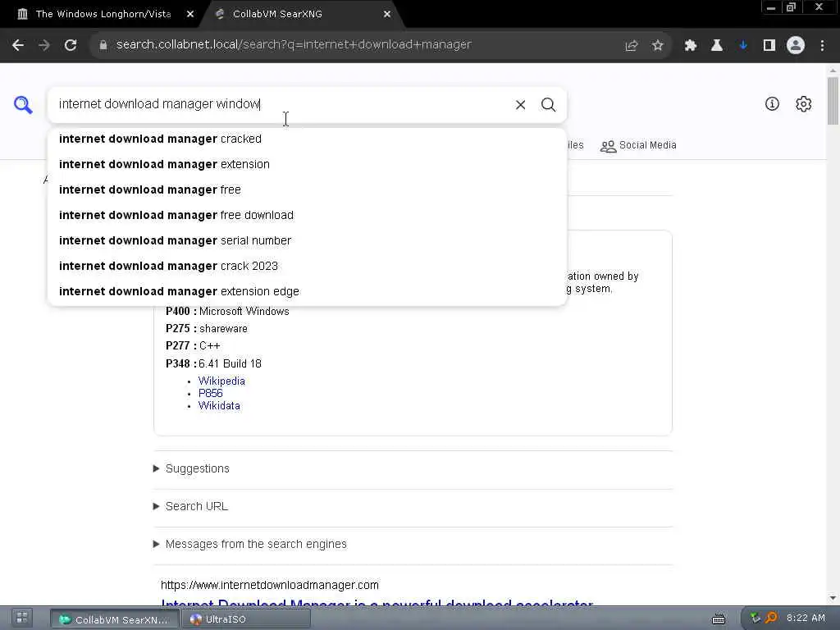Click the page vertical scrollbar thumb
840x630 pixels.
click(x=833, y=101)
